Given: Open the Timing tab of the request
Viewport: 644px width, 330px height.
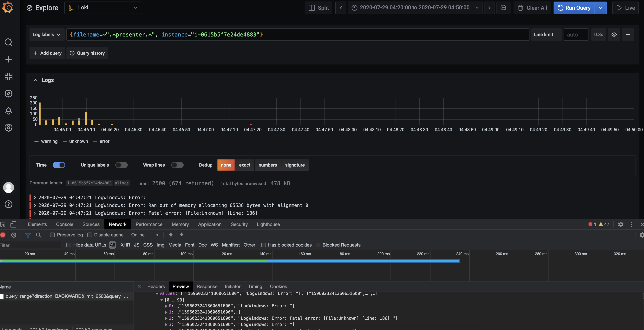Looking at the screenshot, I should [x=255, y=287].
